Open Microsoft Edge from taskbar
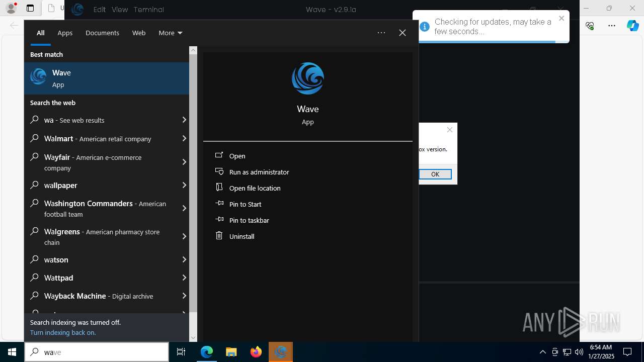This screenshot has width=644, height=362. (x=207, y=352)
